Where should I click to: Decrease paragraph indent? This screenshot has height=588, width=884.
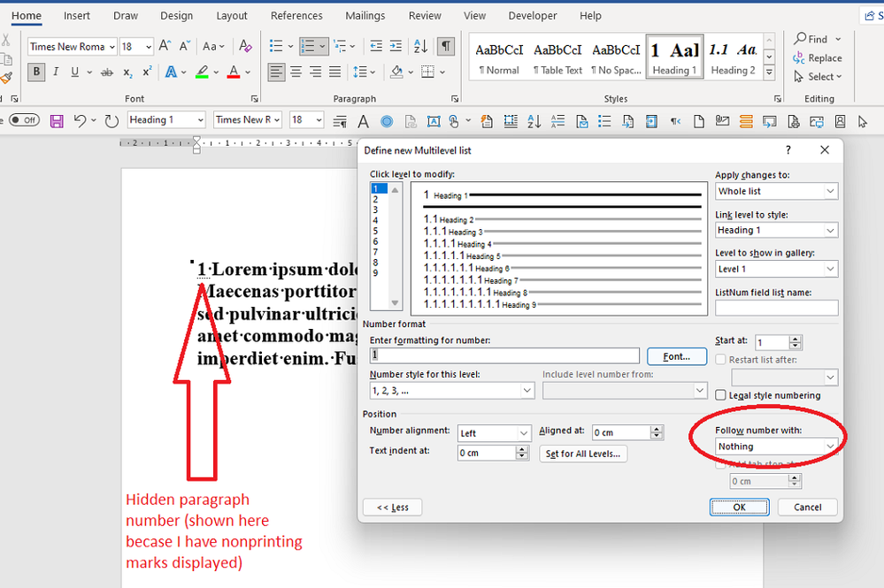point(376,46)
